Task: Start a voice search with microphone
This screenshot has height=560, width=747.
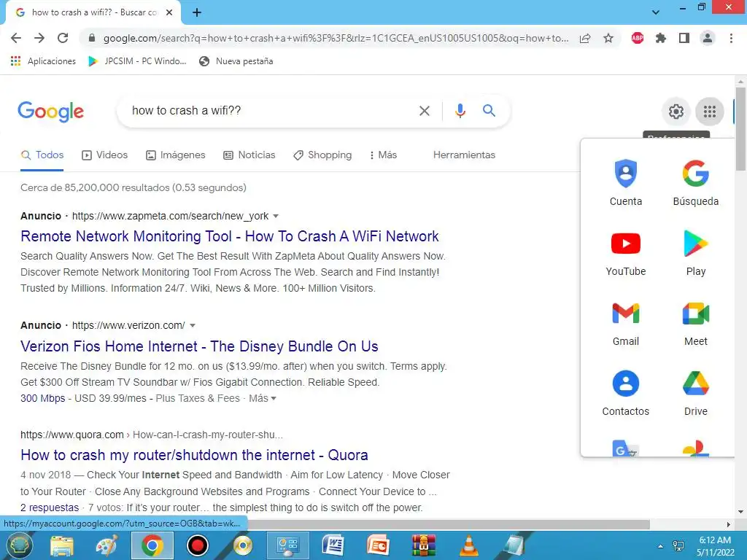Action: click(x=460, y=111)
